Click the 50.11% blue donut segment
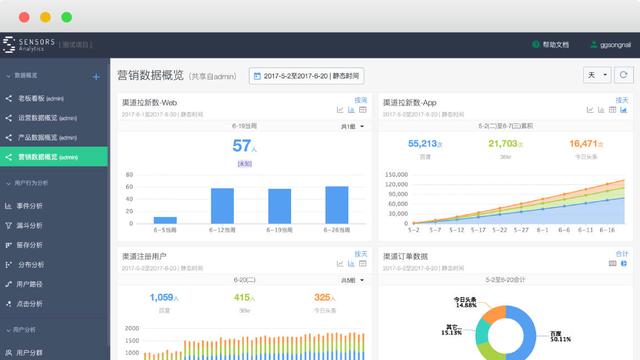This screenshot has height=360, width=640. tap(529, 335)
